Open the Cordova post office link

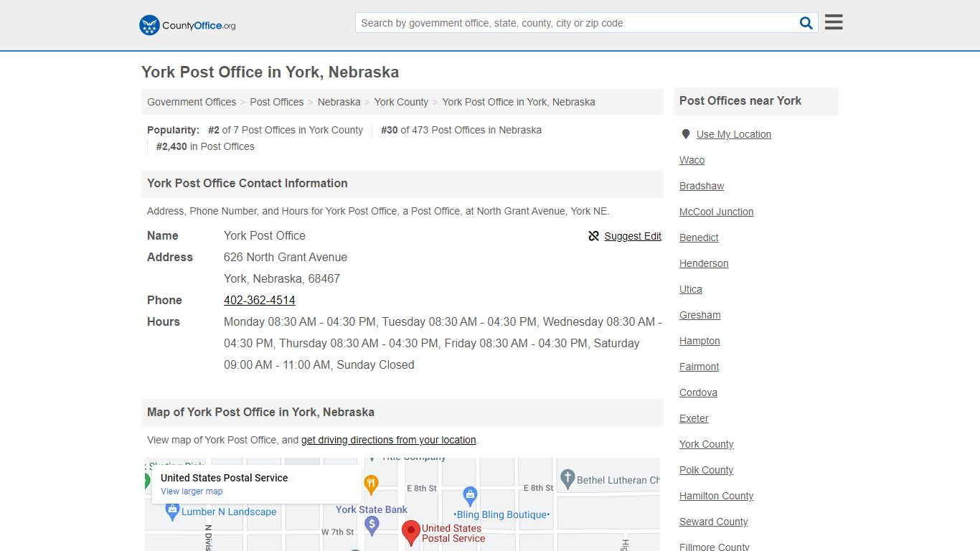coord(699,392)
